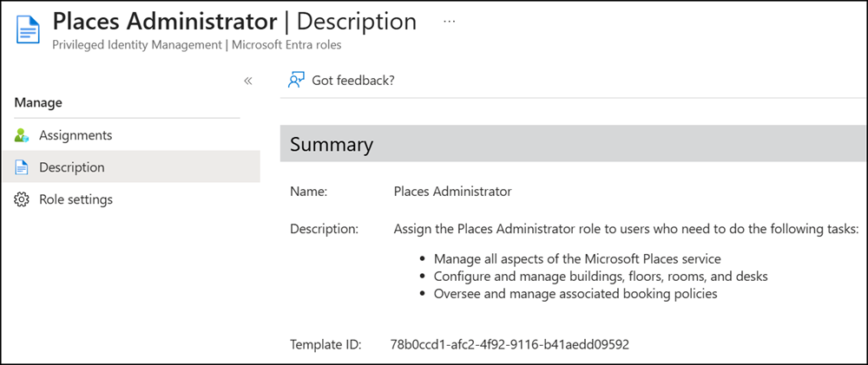The height and width of the screenshot is (365, 868).
Task: Click the Manage section heading
Action: (38, 102)
